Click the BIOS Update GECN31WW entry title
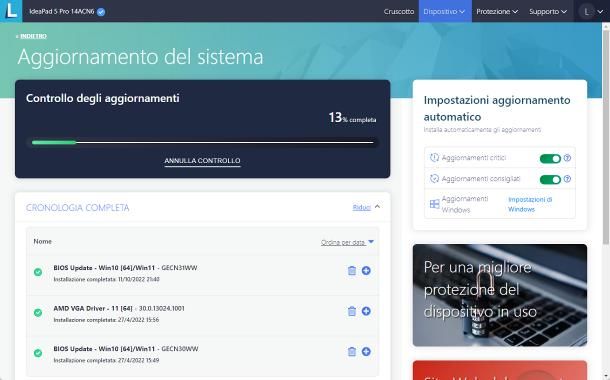 [125, 268]
